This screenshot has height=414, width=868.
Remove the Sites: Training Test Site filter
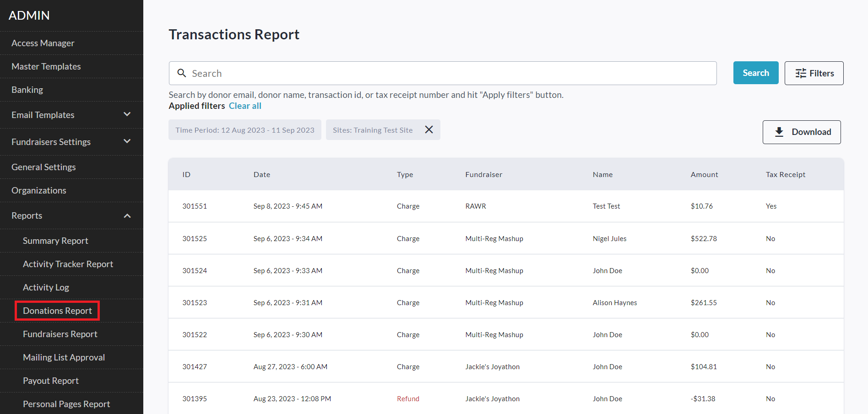(429, 130)
